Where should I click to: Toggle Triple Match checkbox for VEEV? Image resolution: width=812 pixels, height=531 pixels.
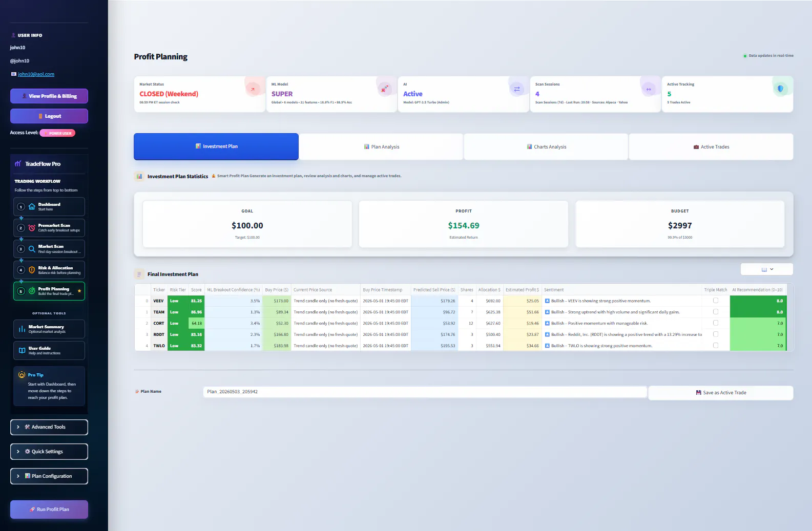pos(716,301)
